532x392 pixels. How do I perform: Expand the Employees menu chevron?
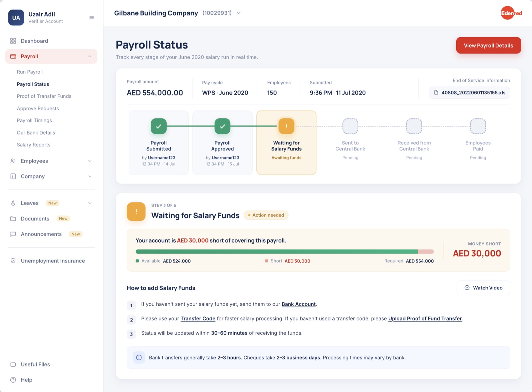coord(90,161)
